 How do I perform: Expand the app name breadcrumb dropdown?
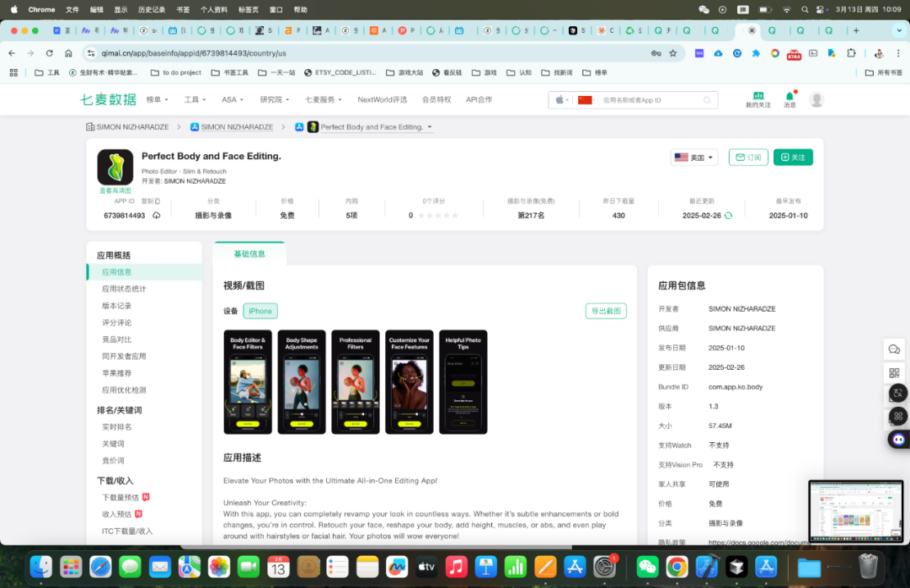tap(430, 127)
